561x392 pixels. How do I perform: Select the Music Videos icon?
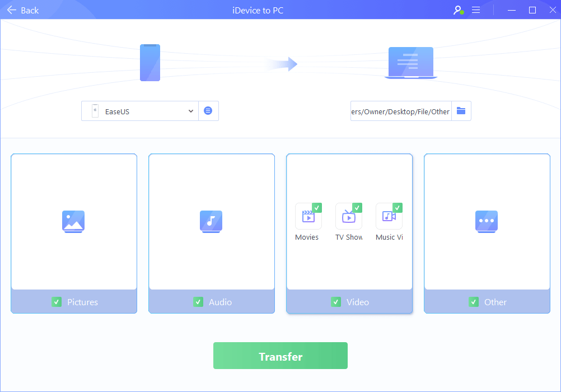click(x=389, y=216)
